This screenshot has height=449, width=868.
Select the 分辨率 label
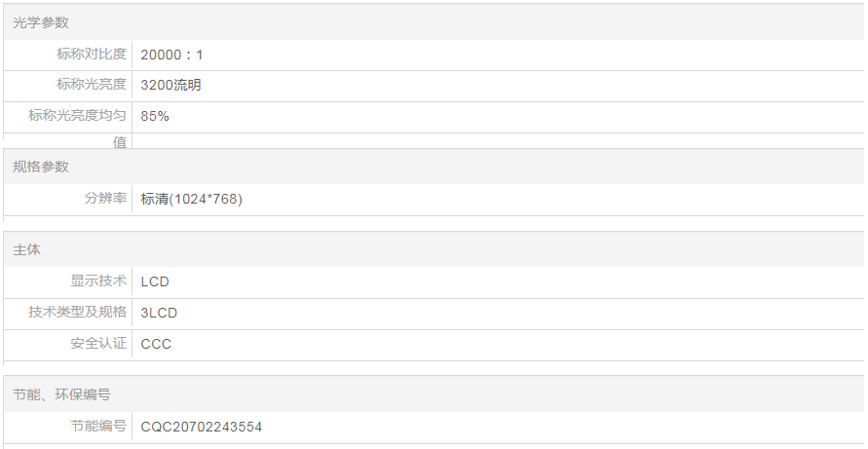tap(105, 199)
